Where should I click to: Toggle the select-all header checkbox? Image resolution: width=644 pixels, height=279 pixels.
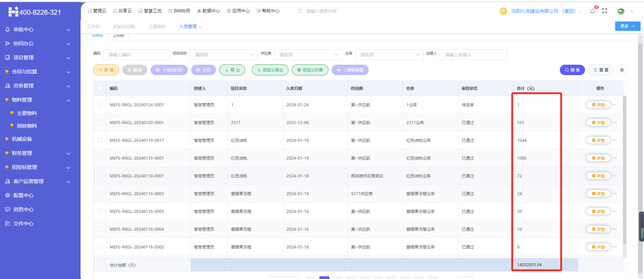tap(100, 88)
